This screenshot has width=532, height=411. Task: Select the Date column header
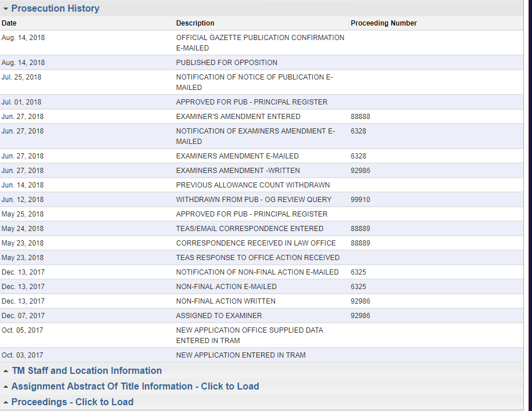[x=9, y=23]
